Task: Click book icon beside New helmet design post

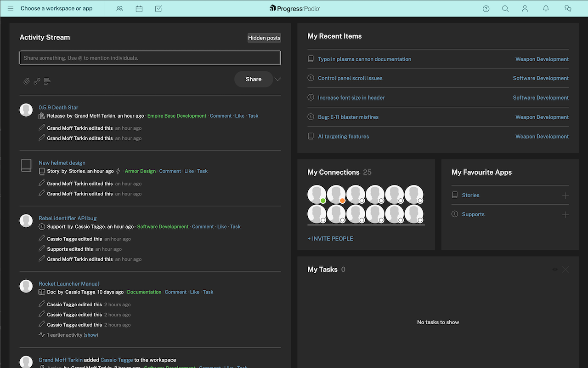Action: point(26,166)
